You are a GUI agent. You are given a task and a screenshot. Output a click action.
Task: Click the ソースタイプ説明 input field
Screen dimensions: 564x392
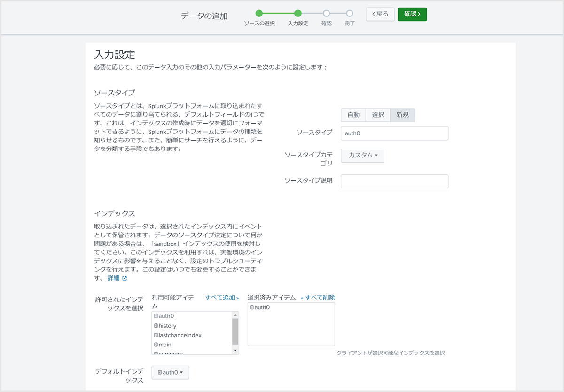tap(394, 181)
